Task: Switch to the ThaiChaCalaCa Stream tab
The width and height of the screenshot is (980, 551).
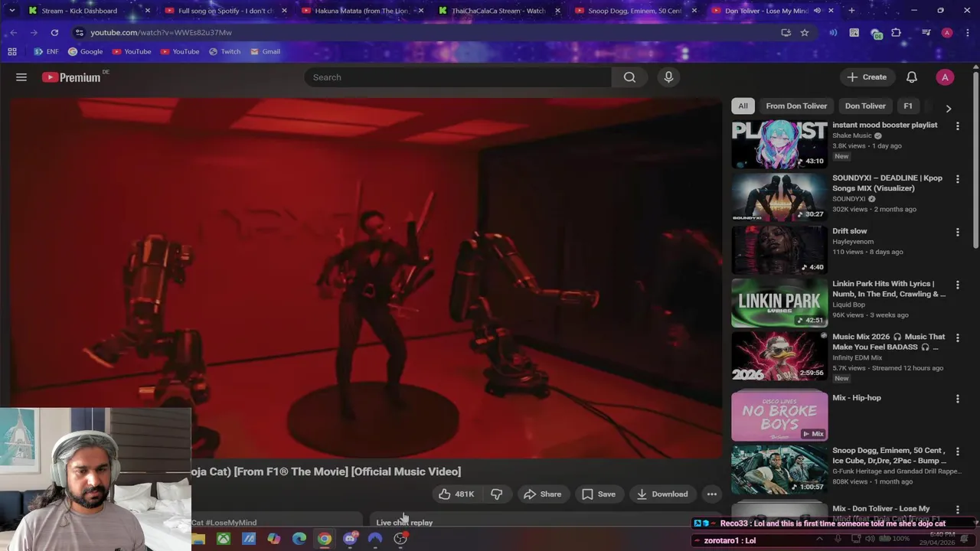Action: [x=498, y=11]
